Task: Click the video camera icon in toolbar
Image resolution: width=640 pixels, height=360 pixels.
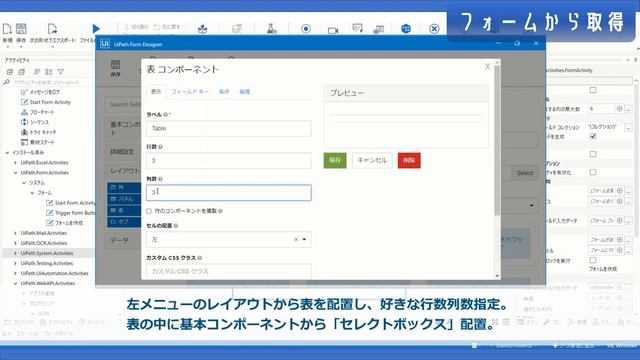Action: pyautogui.click(x=333, y=30)
